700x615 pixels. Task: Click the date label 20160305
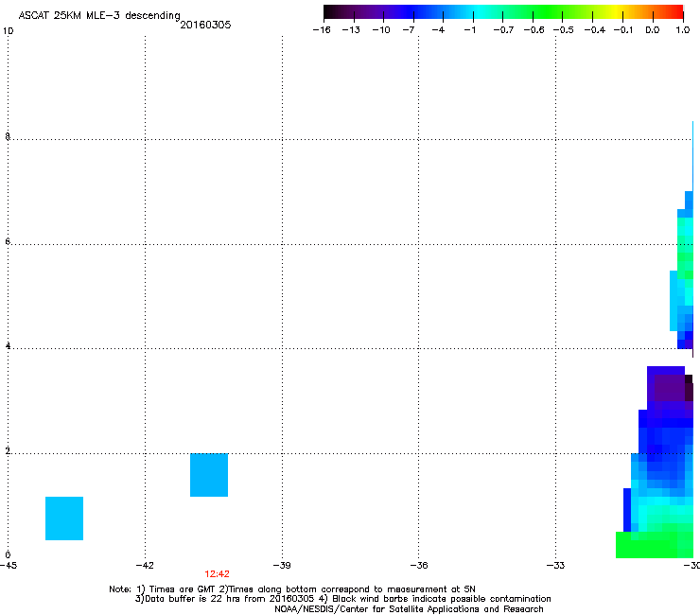205,25
